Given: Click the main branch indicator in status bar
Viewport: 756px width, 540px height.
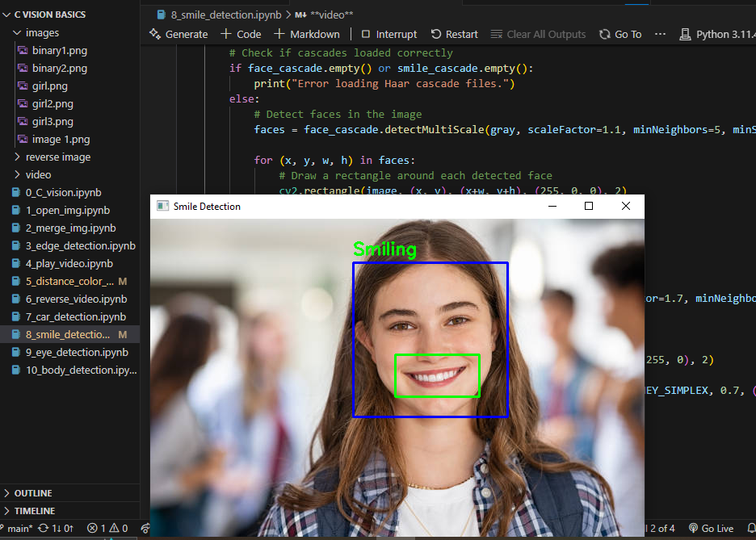Looking at the screenshot, I should click(x=19, y=529).
